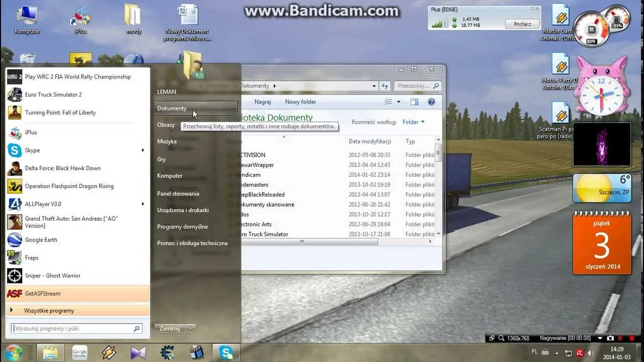Pause Bandicam recording
Screen dimensions: 644x362
point(619,338)
